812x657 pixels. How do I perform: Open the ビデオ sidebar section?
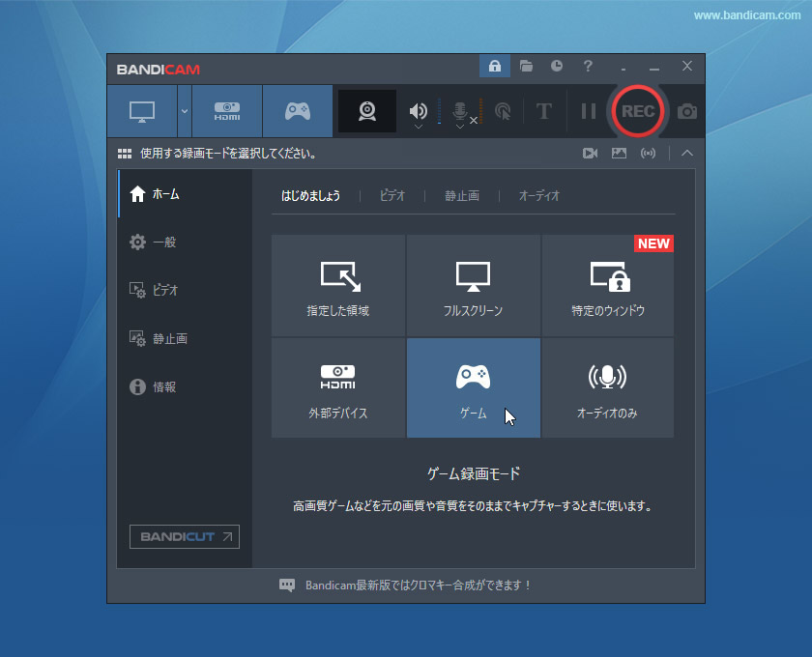click(185, 290)
